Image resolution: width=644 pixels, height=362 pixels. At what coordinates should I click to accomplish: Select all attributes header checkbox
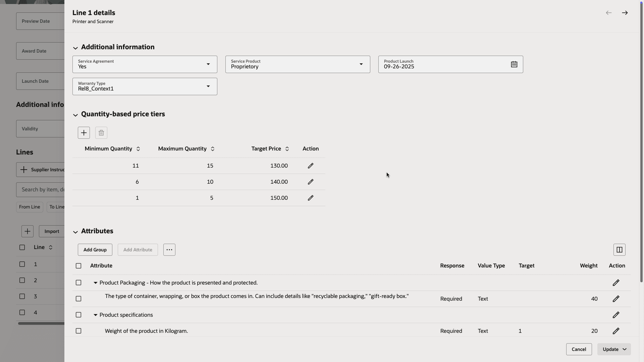(x=78, y=266)
